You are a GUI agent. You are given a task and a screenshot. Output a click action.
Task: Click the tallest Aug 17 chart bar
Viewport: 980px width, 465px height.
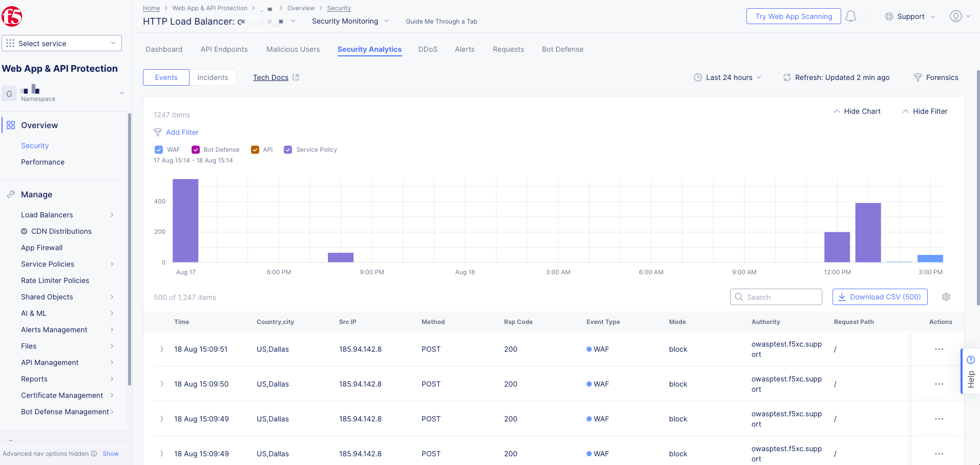point(185,220)
